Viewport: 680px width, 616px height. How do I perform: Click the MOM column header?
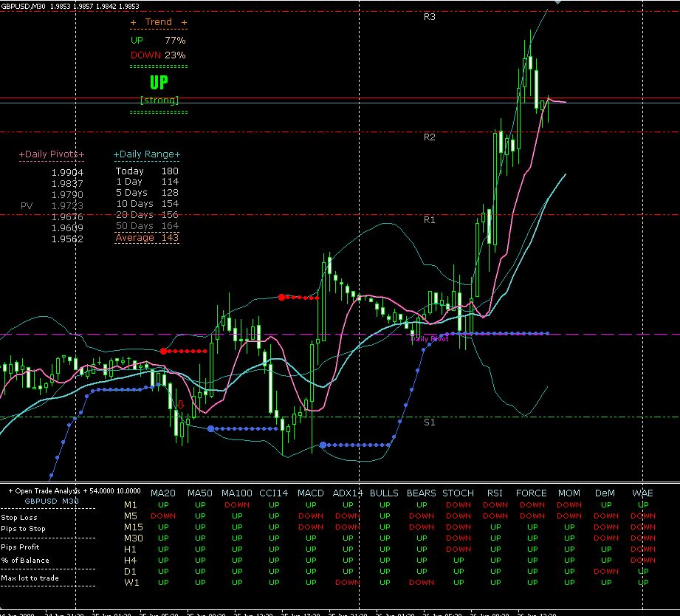pos(569,493)
